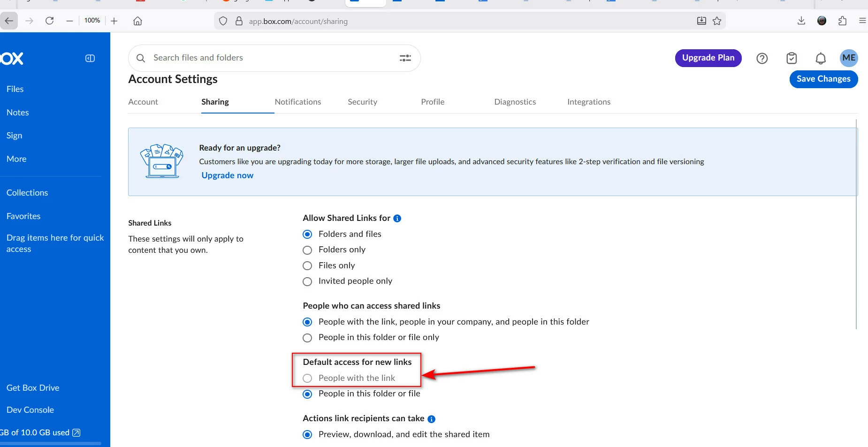Switch to the Profile tab
Image resolution: width=868 pixels, height=447 pixels.
point(433,102)
